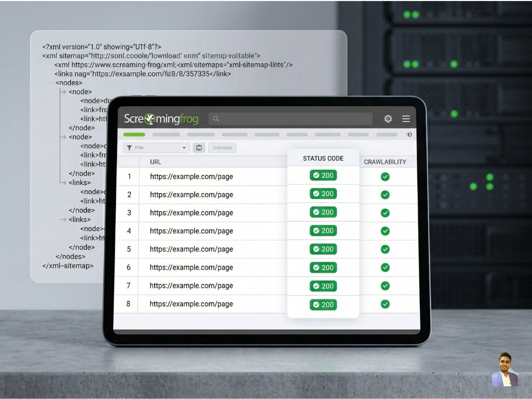Click the search magnifier icon
The height and width of the screenshot is (399, 532).
tap(216, 119)
